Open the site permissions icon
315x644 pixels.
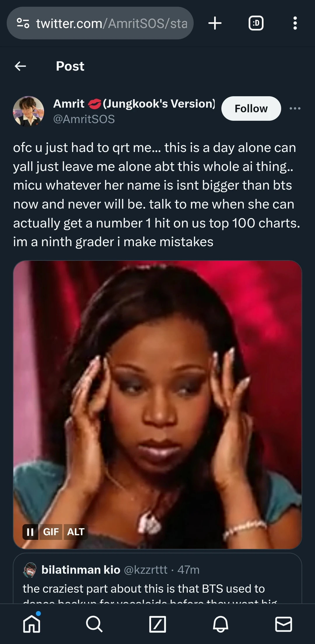coord(23,23)
